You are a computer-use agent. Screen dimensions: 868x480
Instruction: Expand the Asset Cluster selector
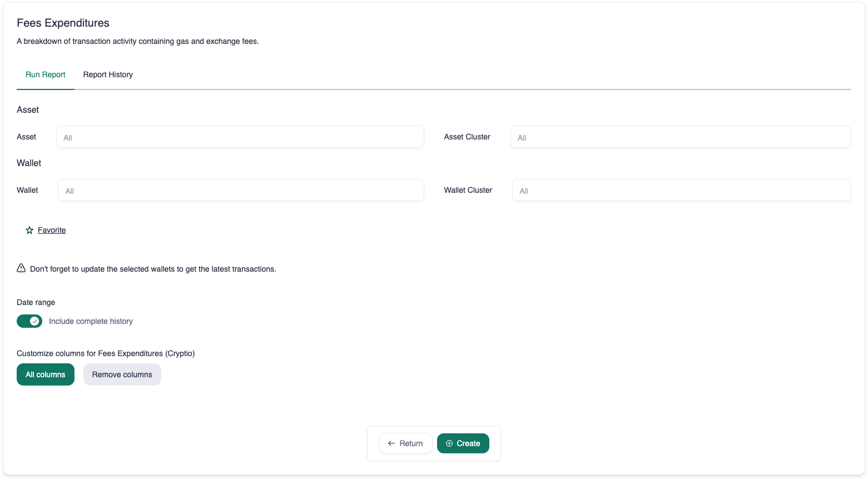click(680, 137)
